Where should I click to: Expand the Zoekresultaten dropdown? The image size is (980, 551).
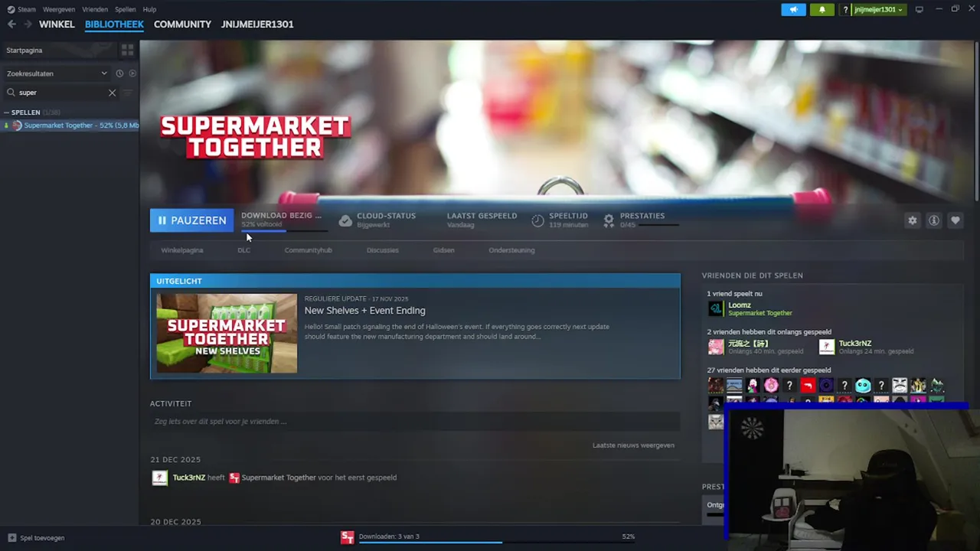57,73
